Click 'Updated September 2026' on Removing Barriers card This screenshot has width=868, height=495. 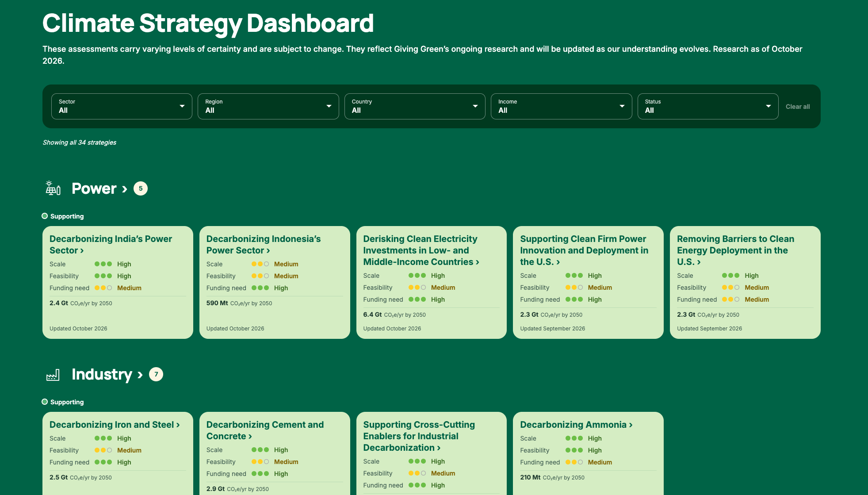coord(709,329)
